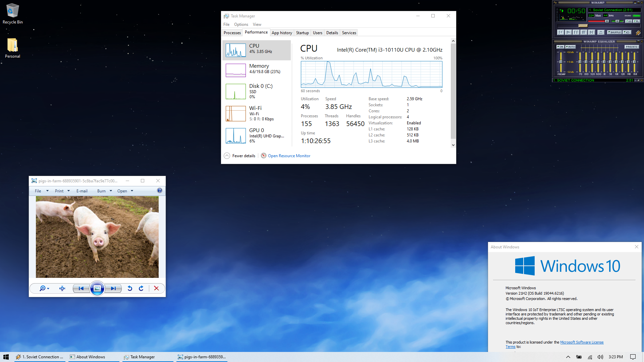Click Winamp eject open file button
This screenshot has height=362, width=644.
click(x=601, y=33)
